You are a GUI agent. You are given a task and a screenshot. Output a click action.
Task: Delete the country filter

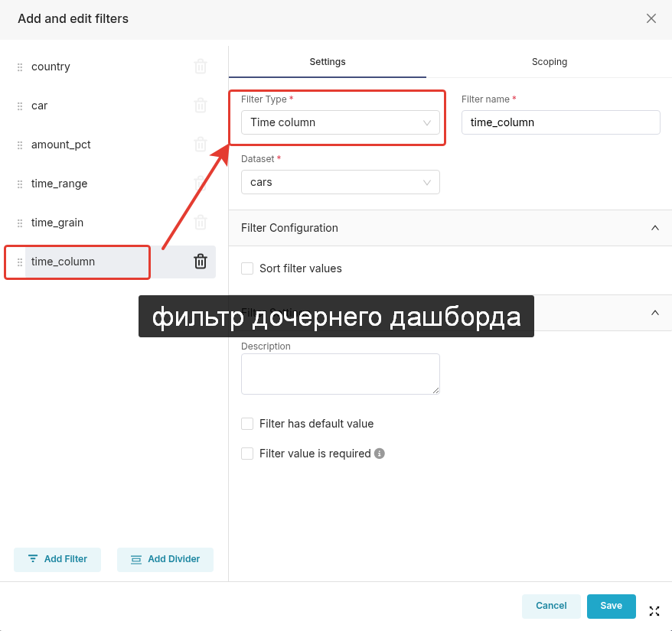tap(200, 67)
